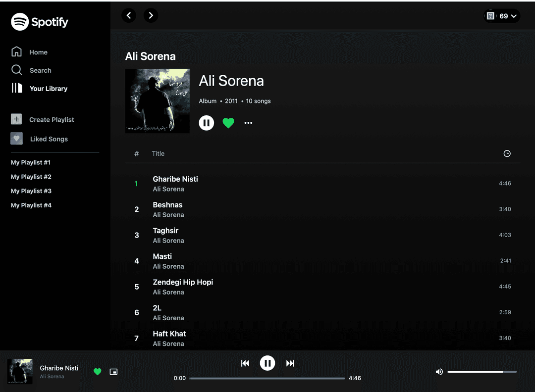Go back using the left arrow button
The width and height of the screenshot is (535, 392).
click(129, 15)
